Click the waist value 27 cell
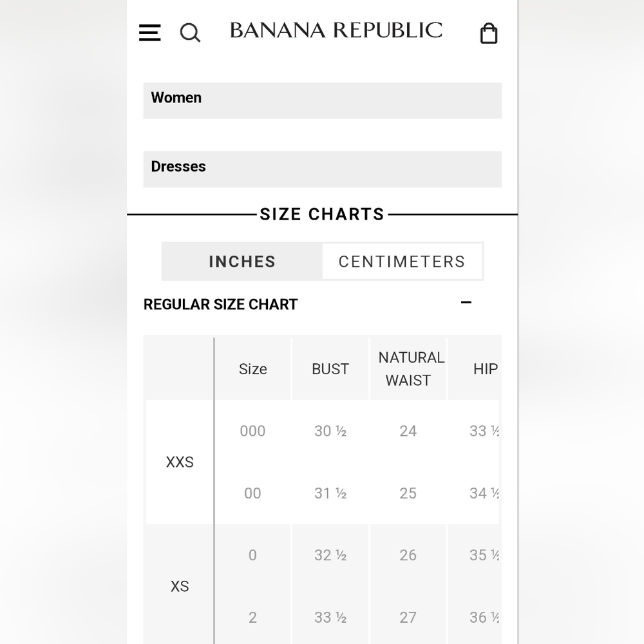644x644 pixels. 408,618
